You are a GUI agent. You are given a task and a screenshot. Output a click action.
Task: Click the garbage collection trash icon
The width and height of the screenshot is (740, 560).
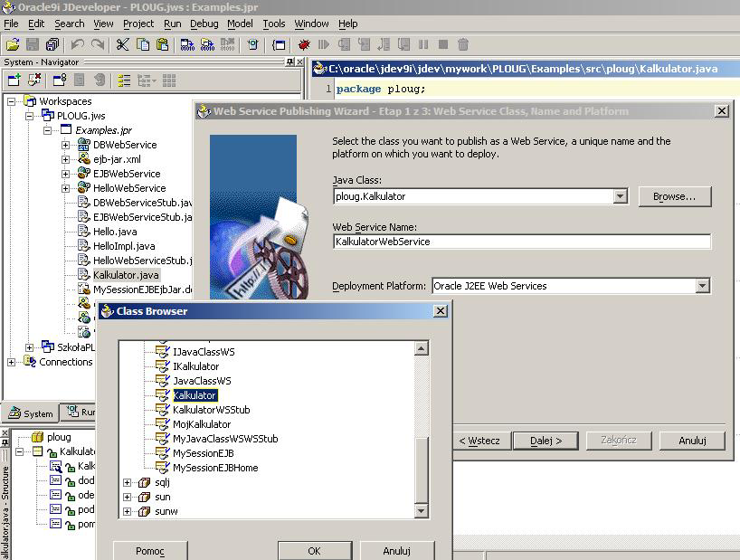click(463, 44)
